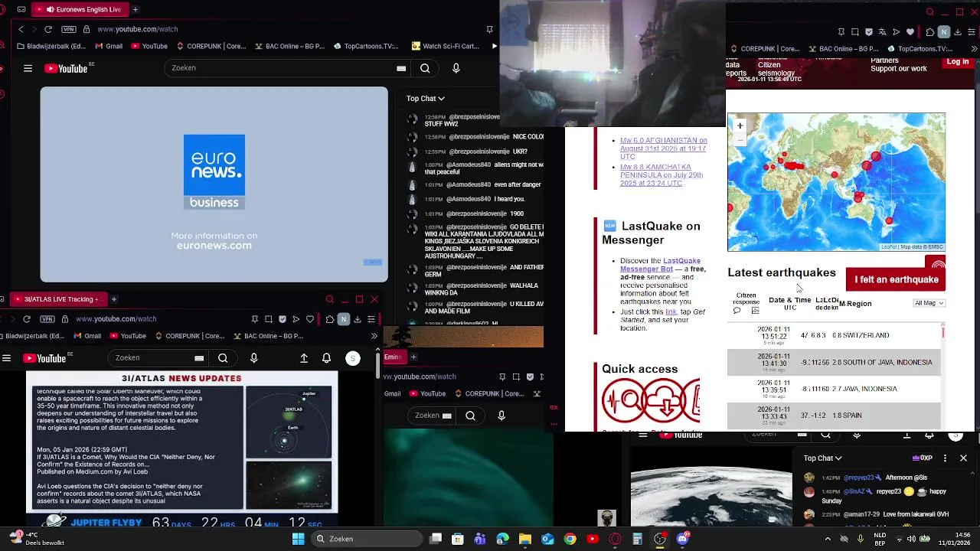Expand hidden bookmarks in 3I/ATLAS window
The width and height of the screenshot is (980, 551).
374,336
